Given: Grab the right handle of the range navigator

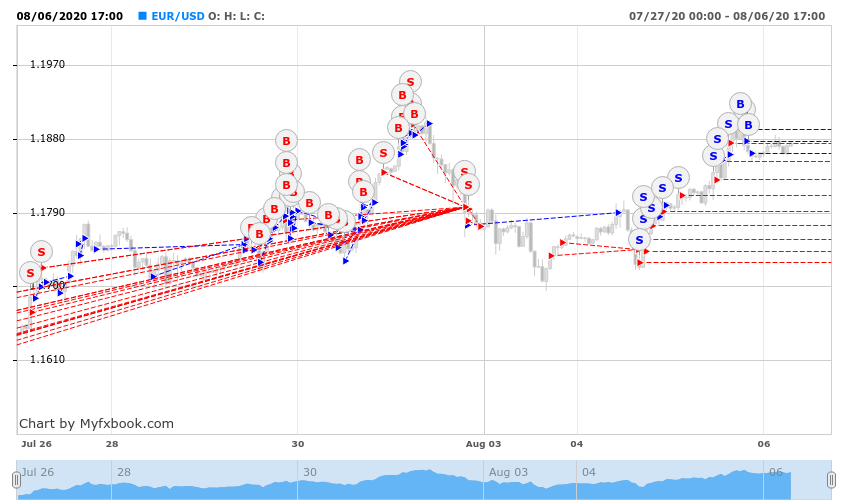Looking at the screenshot, I should [831, 480].
